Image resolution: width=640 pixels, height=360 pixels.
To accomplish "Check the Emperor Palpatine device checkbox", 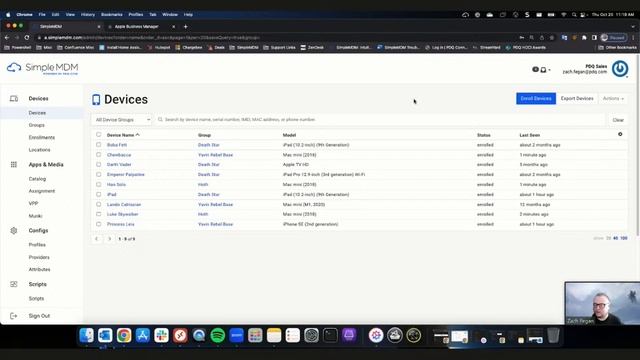I will 98,174.
